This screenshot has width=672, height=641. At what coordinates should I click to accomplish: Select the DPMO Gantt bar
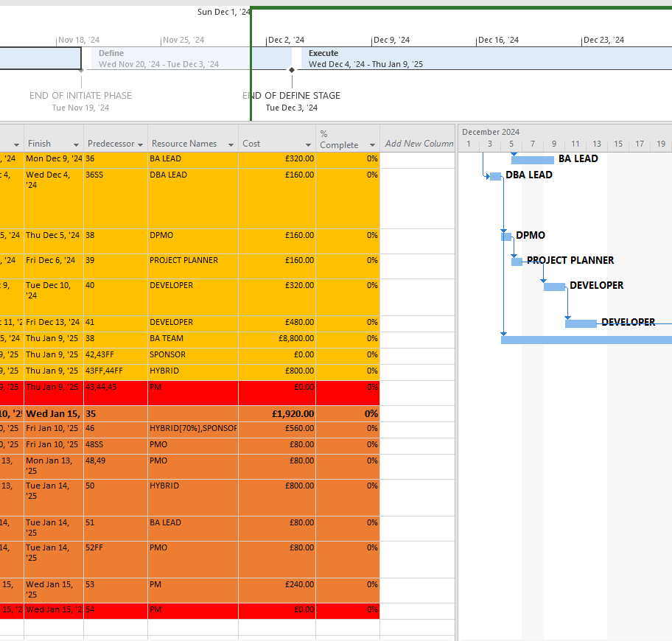point(506,236)
